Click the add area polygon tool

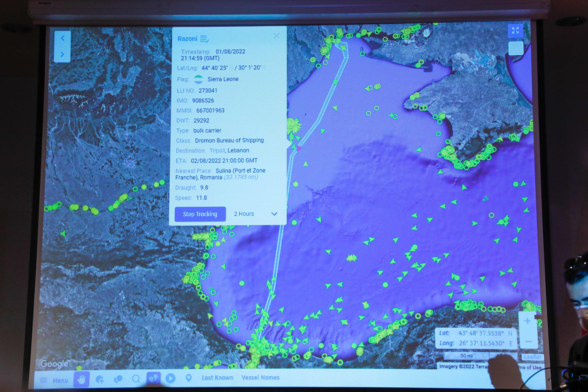[100, 379]
